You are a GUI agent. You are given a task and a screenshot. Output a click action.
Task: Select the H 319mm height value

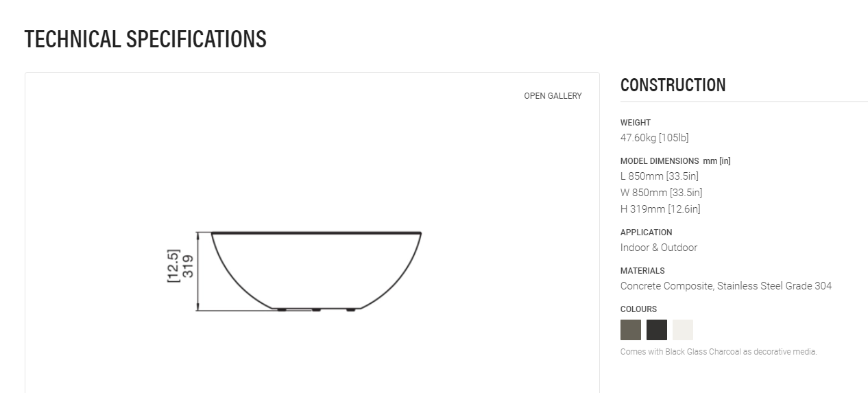click(x=660, y=209)
